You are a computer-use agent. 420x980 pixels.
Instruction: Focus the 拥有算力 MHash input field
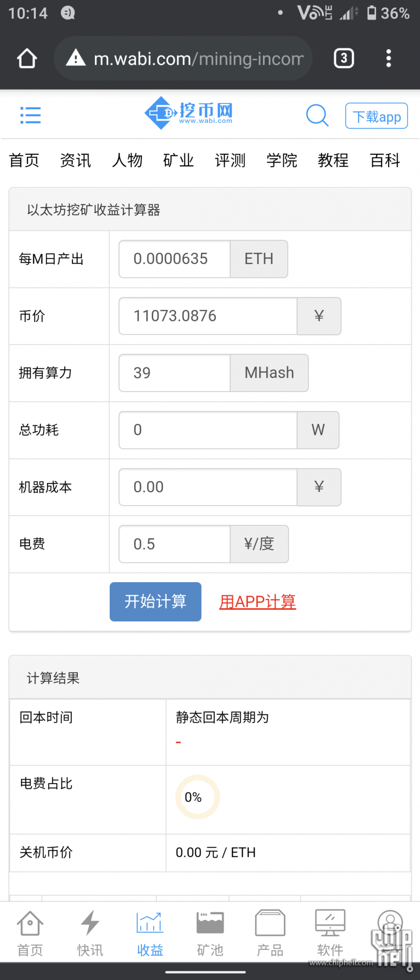click(x=175, y=373)
